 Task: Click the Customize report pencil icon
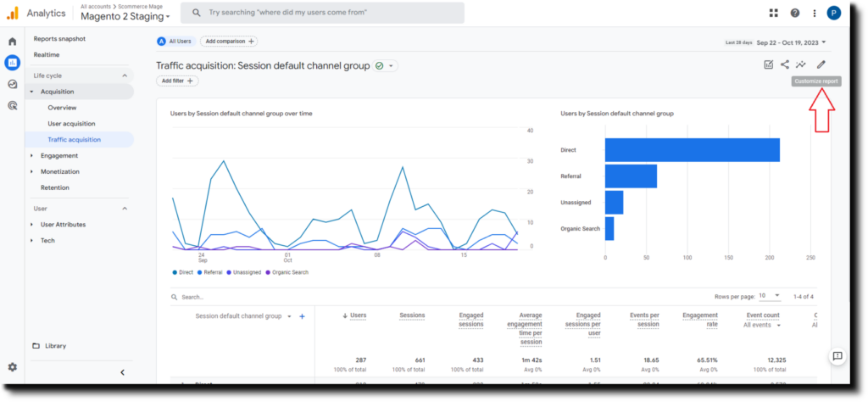821,64
